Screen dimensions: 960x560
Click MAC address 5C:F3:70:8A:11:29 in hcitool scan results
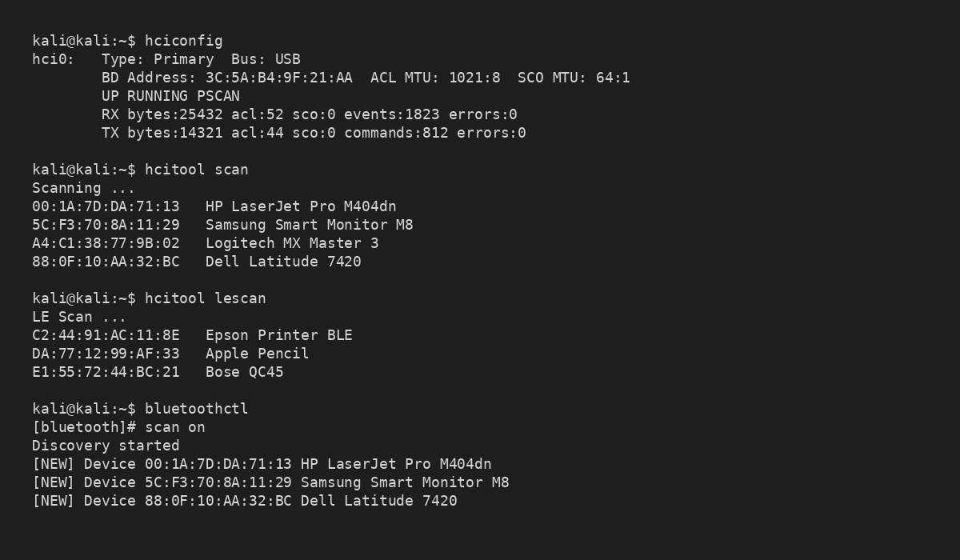[106, 225]
